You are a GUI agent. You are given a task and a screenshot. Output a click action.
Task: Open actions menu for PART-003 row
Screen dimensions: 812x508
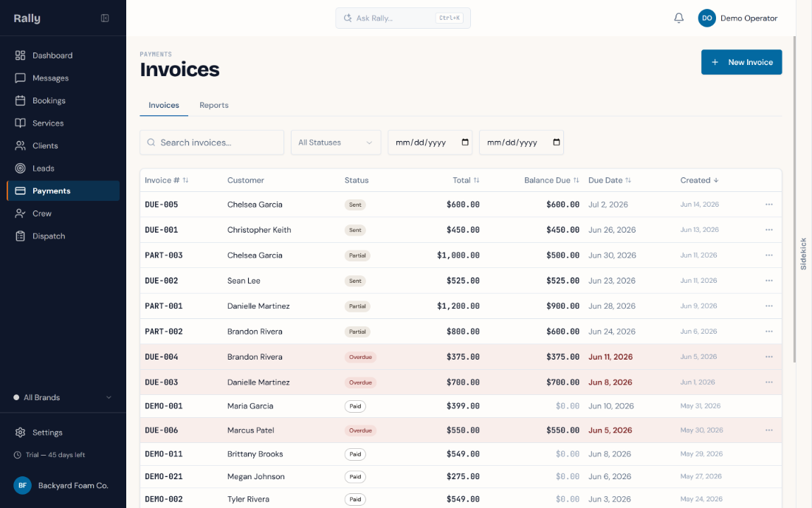point(768,255)
